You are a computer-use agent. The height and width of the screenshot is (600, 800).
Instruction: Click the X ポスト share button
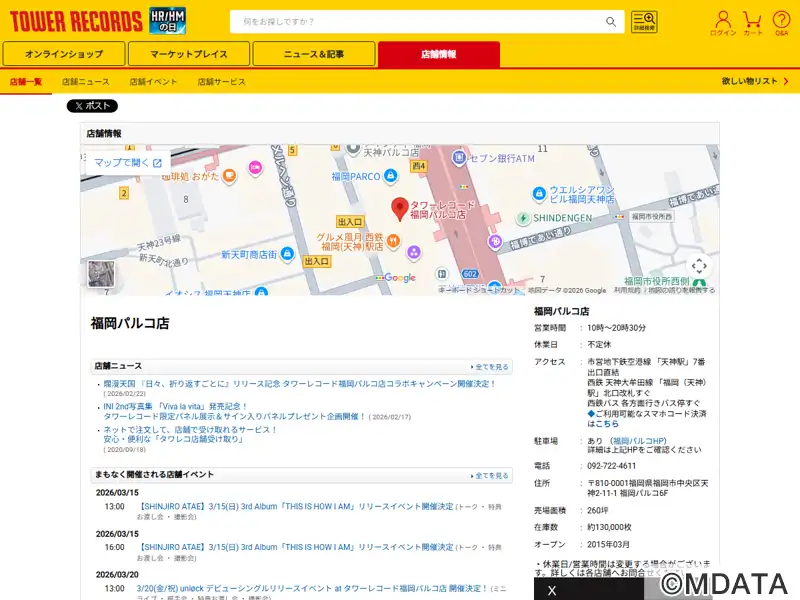coord(92,106)
